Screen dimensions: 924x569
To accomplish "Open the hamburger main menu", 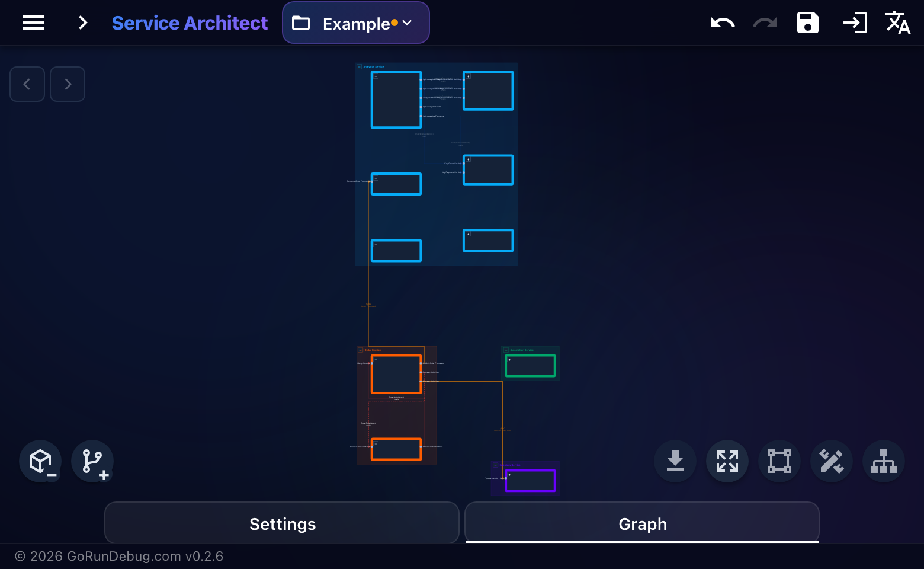I will pos(33,23).
